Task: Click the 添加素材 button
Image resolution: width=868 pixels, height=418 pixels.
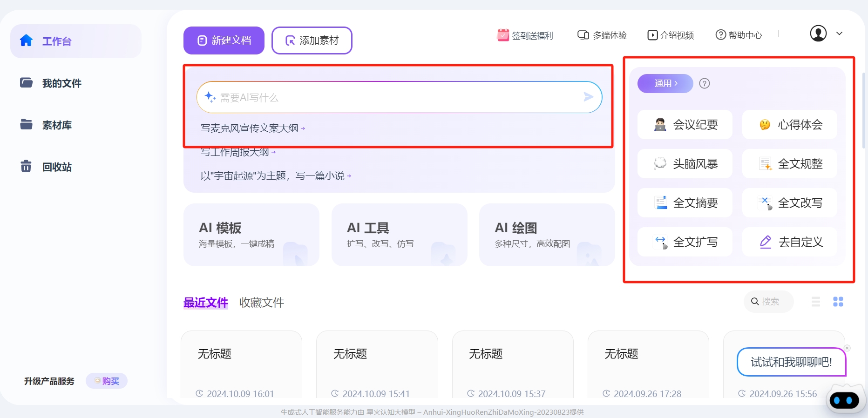Action: pyautogui.click(x=312, y=40)
